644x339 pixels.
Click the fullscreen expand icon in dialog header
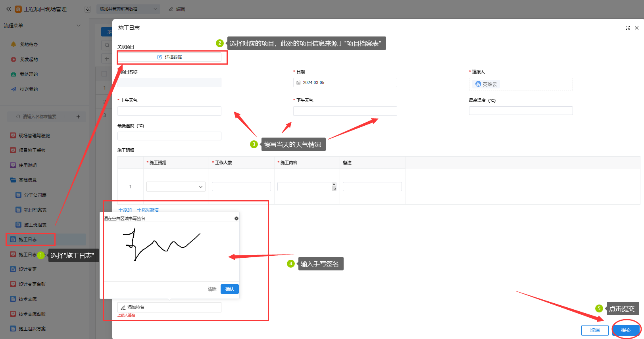point(627,28)
